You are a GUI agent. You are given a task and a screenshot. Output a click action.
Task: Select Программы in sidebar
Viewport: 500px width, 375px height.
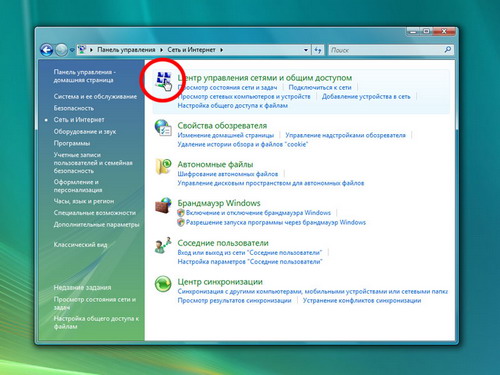click(72, 143)
